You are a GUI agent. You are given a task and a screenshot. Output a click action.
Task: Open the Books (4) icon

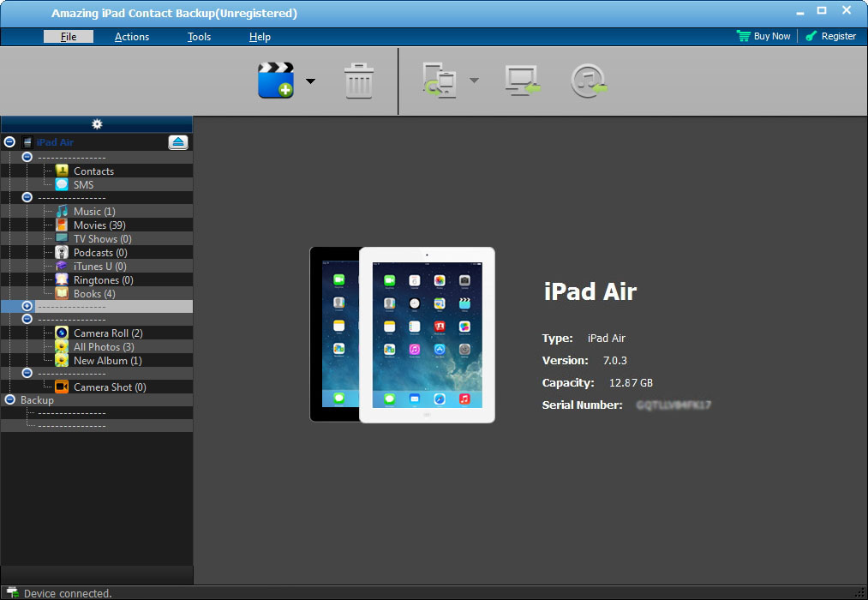62,293
